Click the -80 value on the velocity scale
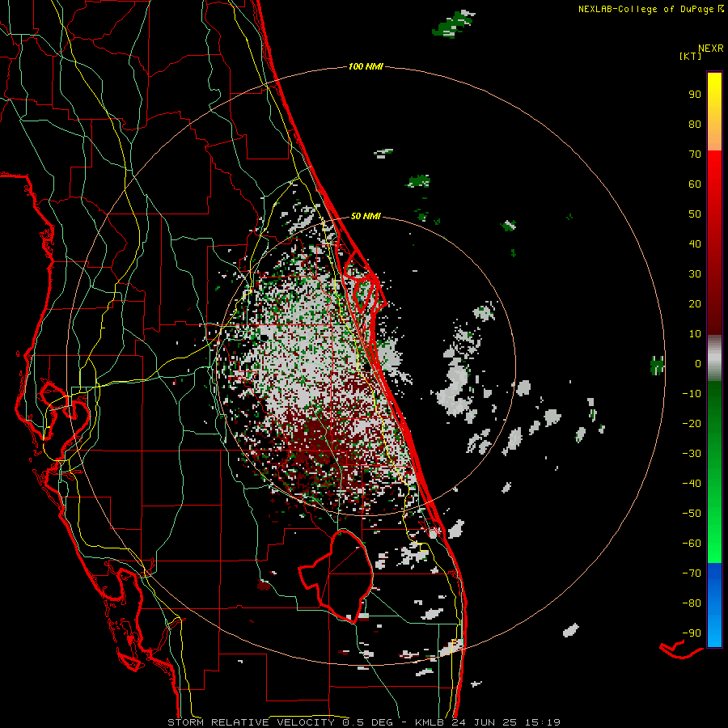 click(x=692, y=603)
